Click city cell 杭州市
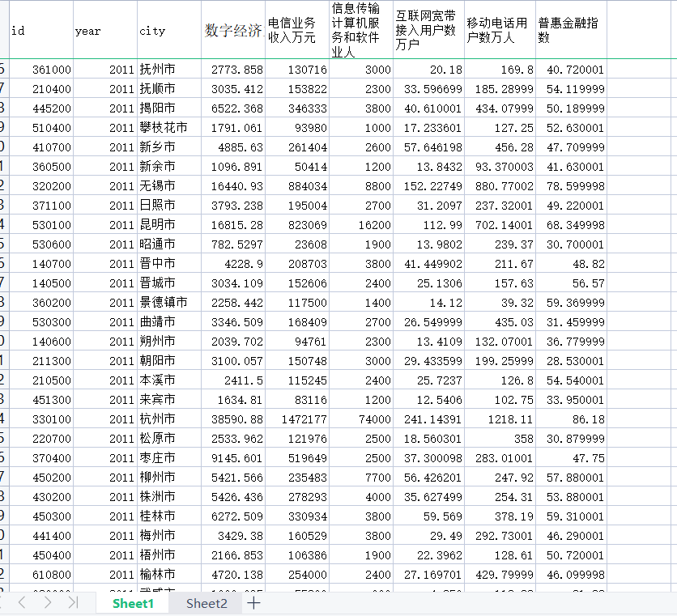This screenshot has width=677, height=616. point(169,418)
